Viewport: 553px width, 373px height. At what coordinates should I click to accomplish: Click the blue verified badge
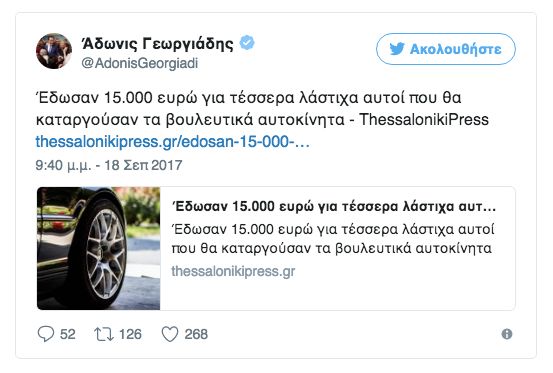point(247,43)
